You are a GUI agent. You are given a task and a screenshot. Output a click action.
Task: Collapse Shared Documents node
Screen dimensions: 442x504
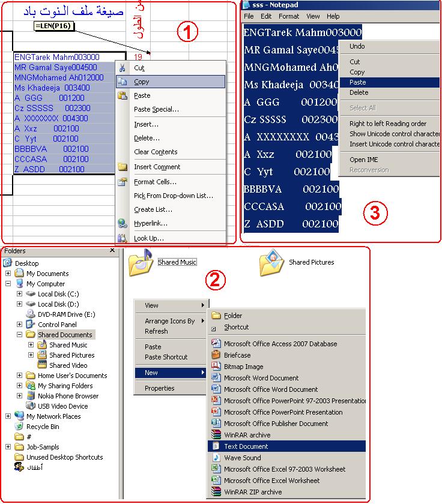(20, 335)
